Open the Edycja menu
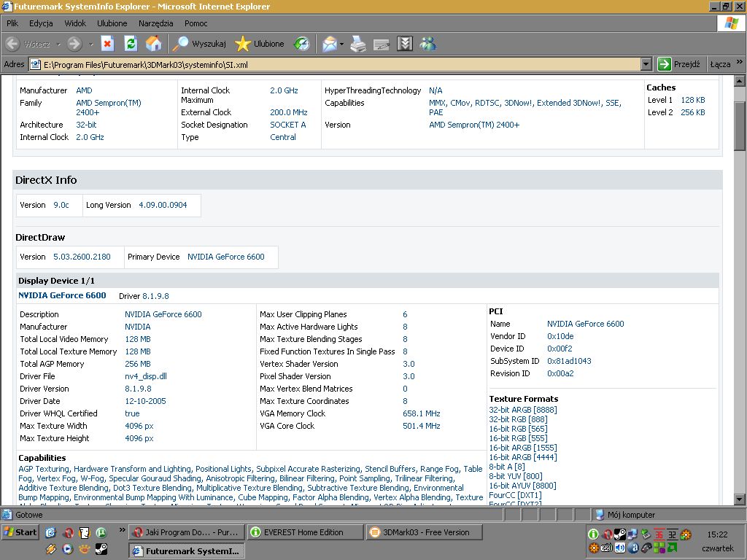 coord(41,23)
